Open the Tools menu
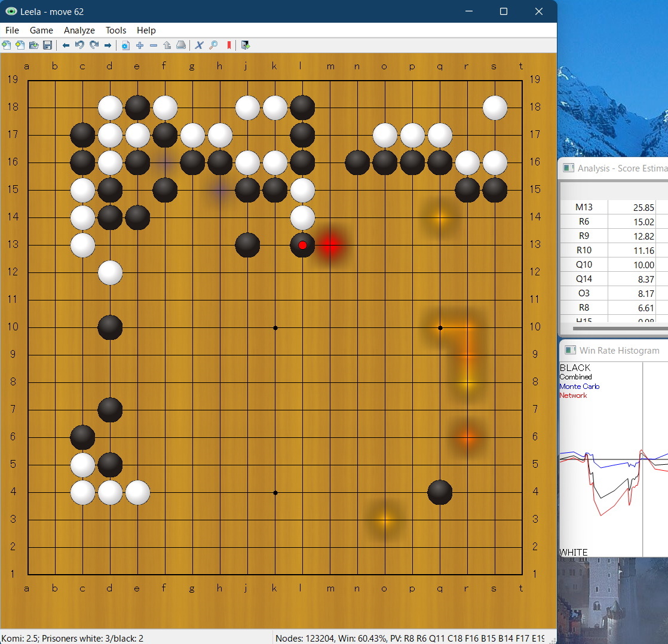668x644 pixels. pos(116,30)
